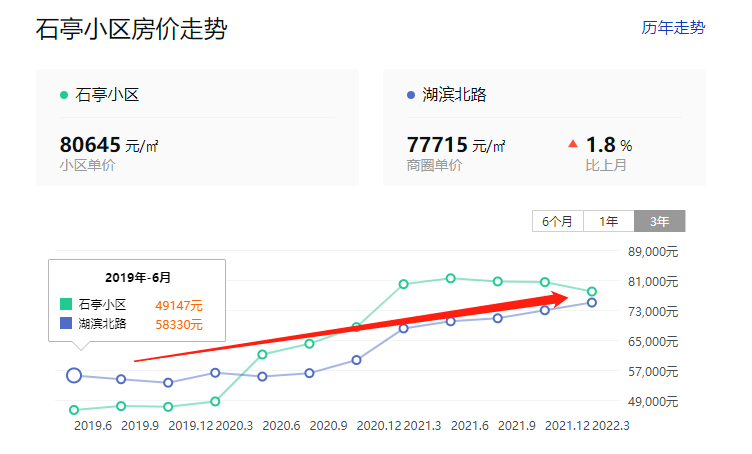The height and width of the screenshot is (454, 752).
Task: Click the 80645 元/㎡ price value
Action: click(x=109, y=145)
